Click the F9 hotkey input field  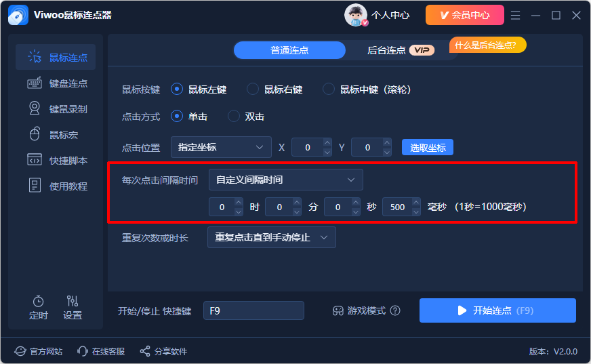253,310
